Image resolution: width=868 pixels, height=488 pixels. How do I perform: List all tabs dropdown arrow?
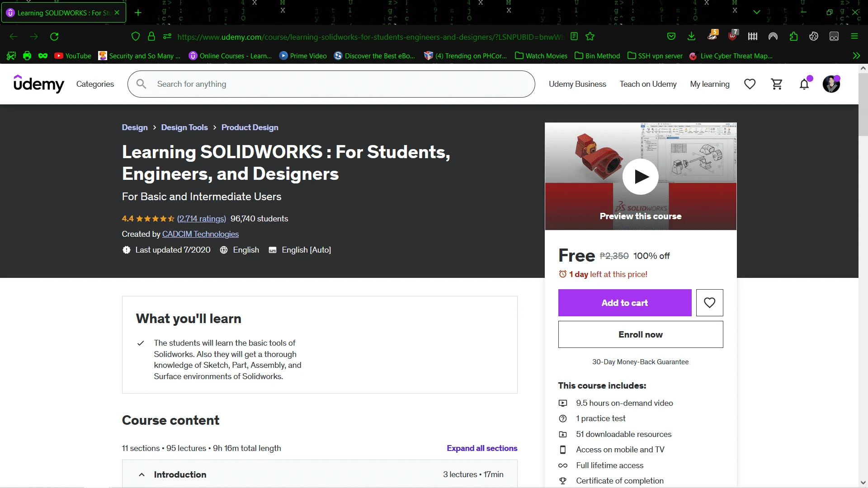point(757,12)
